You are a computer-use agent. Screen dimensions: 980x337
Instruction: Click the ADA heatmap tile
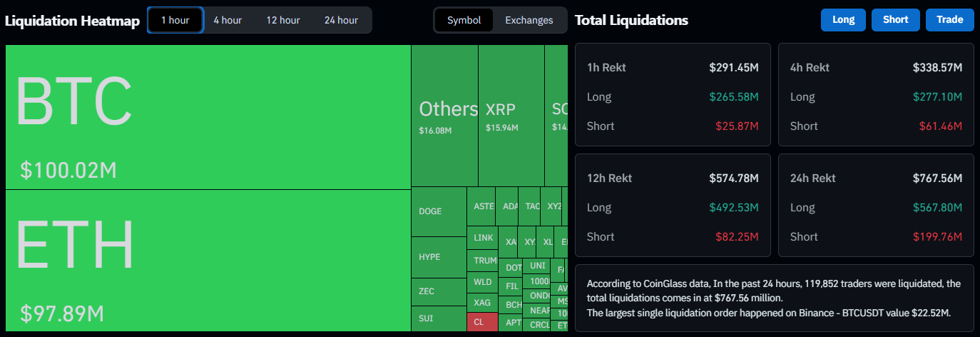click(506, 206)
